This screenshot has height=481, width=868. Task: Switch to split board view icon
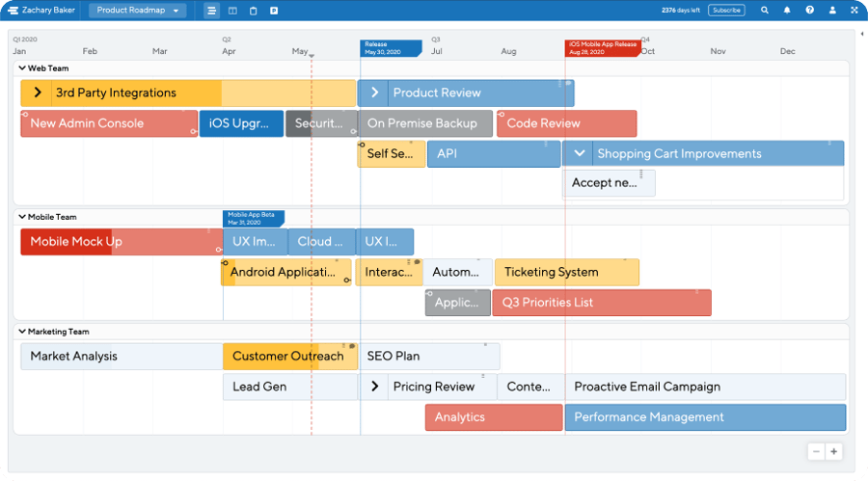coord(232,11)
